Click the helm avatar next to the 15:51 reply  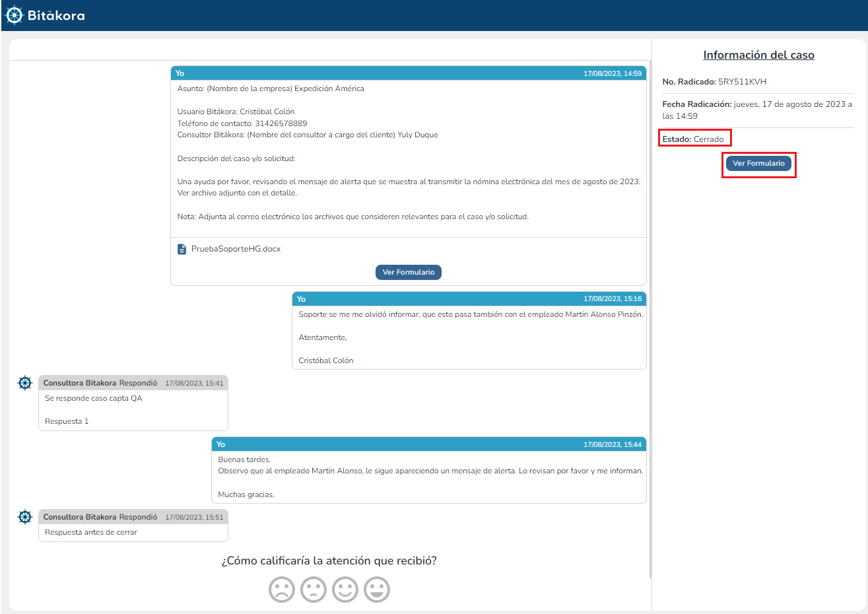(x=25, y=517)
